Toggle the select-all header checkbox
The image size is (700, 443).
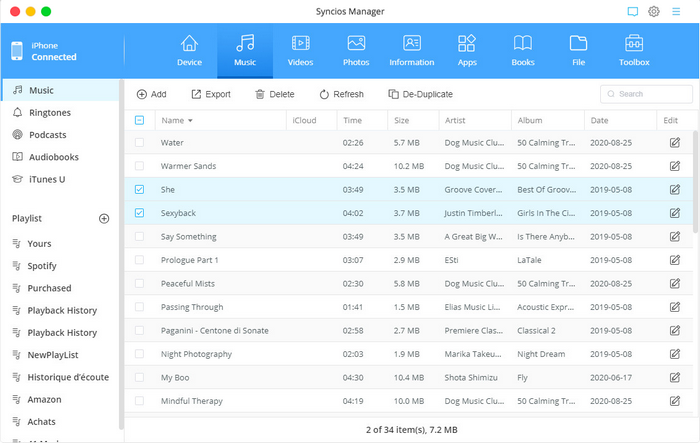point(139,120)
